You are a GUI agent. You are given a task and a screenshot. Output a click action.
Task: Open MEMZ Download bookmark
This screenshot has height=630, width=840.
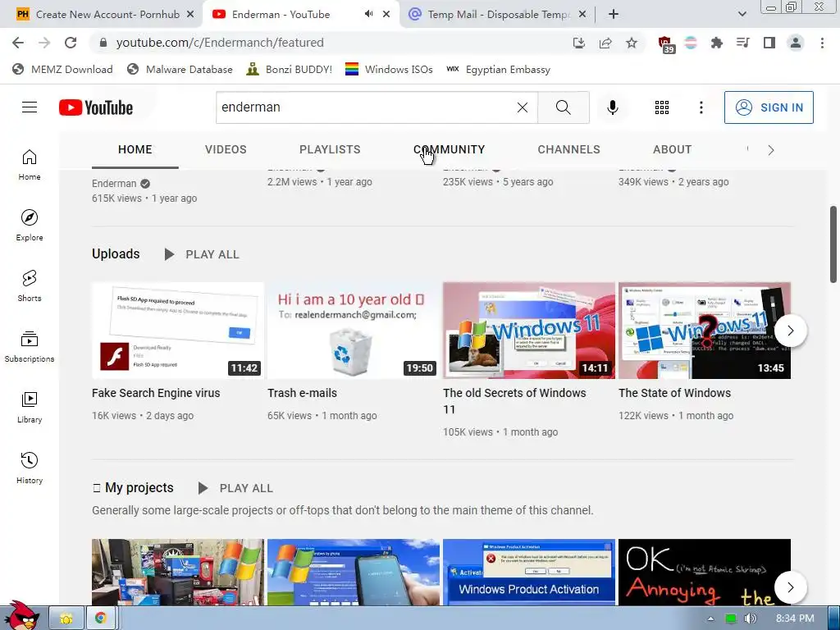62,69
